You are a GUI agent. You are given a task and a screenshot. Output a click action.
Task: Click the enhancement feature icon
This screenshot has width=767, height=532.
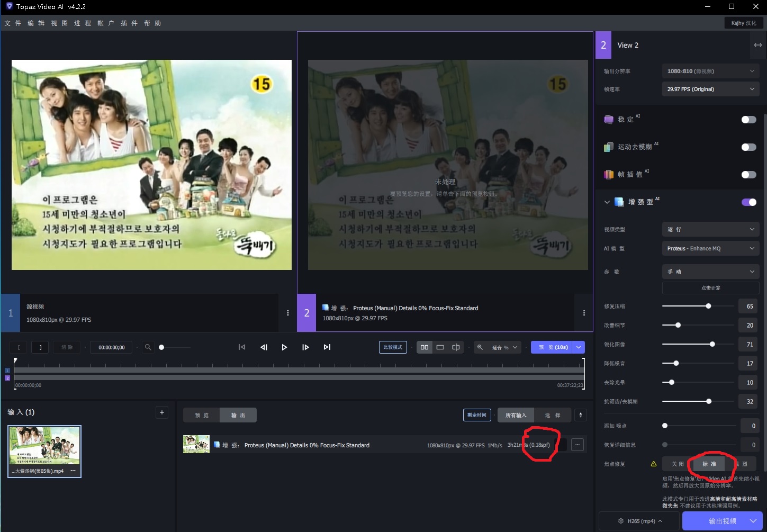(619, 202)
